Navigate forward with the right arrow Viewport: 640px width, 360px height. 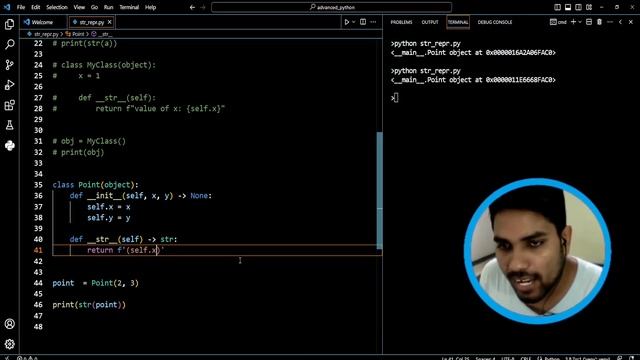click(203, 7)
